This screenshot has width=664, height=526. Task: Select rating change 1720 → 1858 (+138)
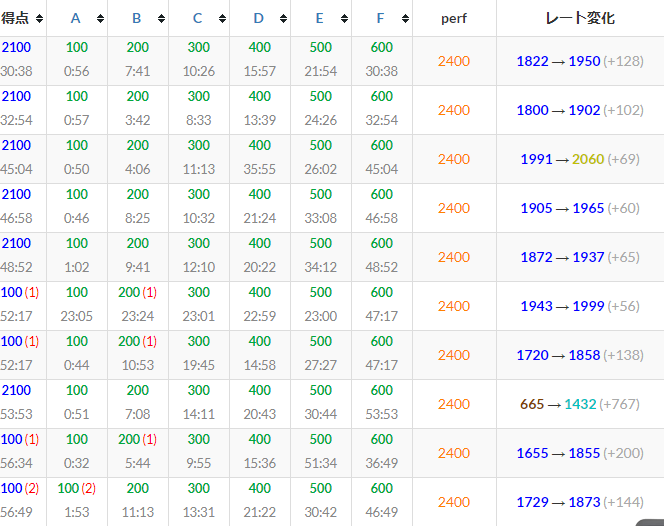580,355
